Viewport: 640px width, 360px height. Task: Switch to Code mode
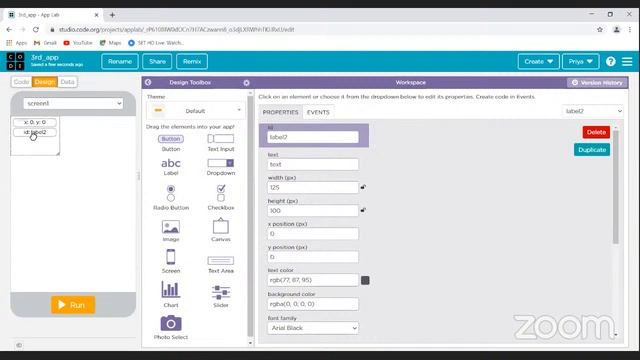tap(21, 82)
